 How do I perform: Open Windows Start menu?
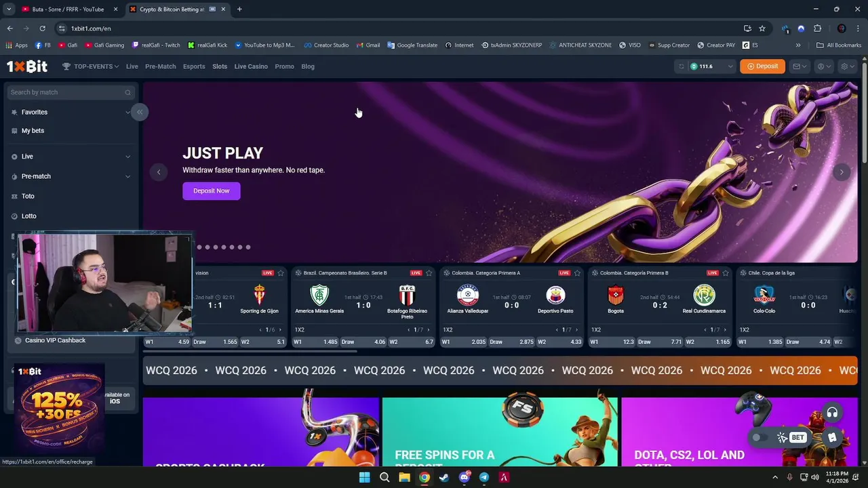(364, 477)
